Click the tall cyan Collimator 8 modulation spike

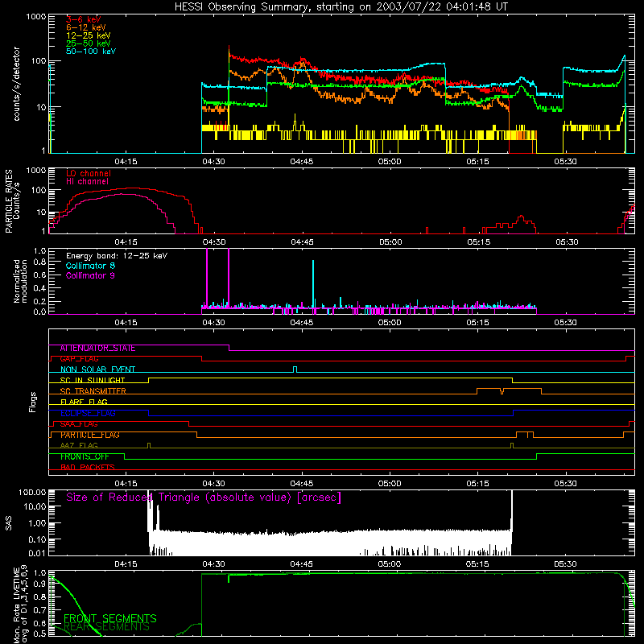[313, 283]
